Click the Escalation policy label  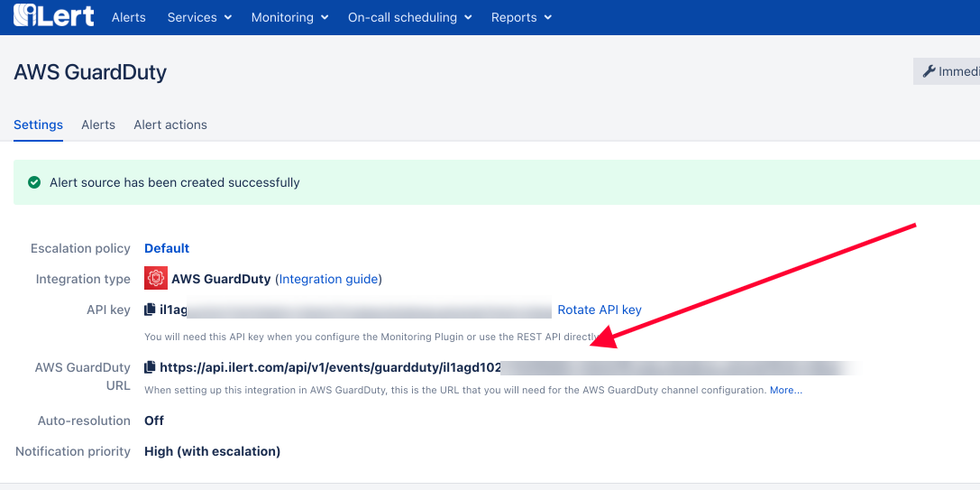pos(80,248)
